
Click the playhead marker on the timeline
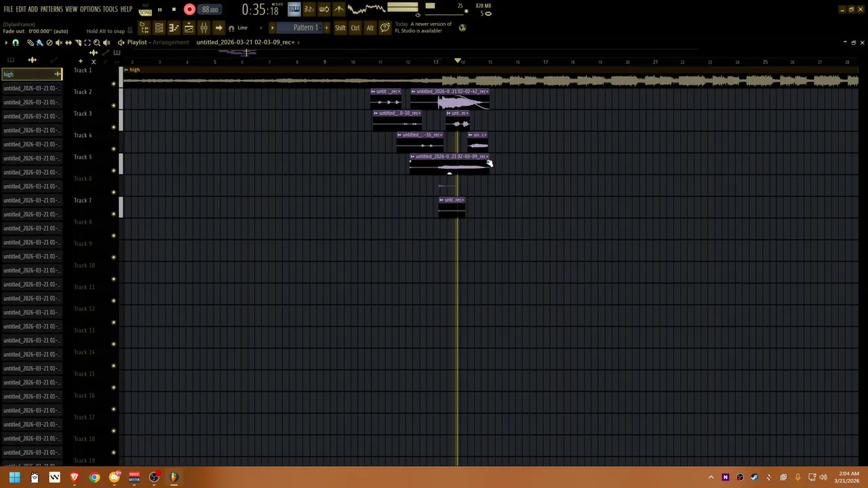tap(458, 62)
